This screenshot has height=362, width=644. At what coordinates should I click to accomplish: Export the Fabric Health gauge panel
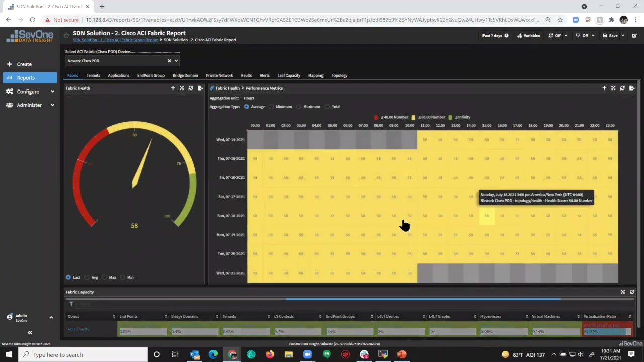(x=200, y=88)
